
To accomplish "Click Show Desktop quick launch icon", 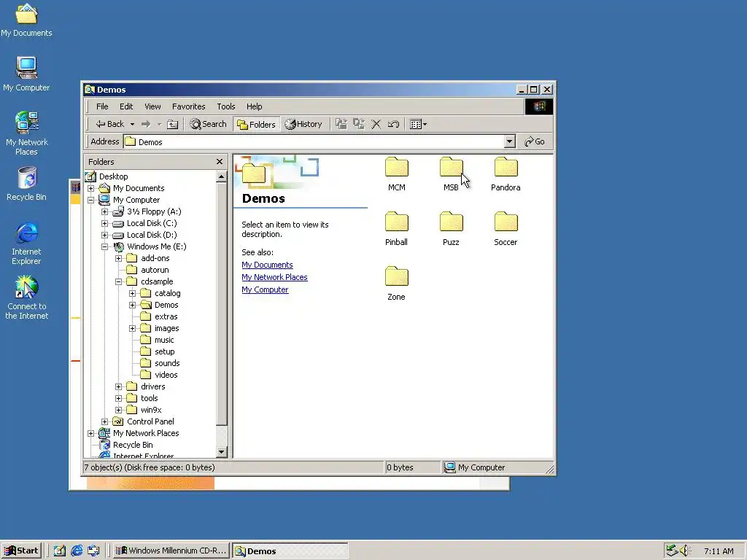I will (x=60, y=551).
